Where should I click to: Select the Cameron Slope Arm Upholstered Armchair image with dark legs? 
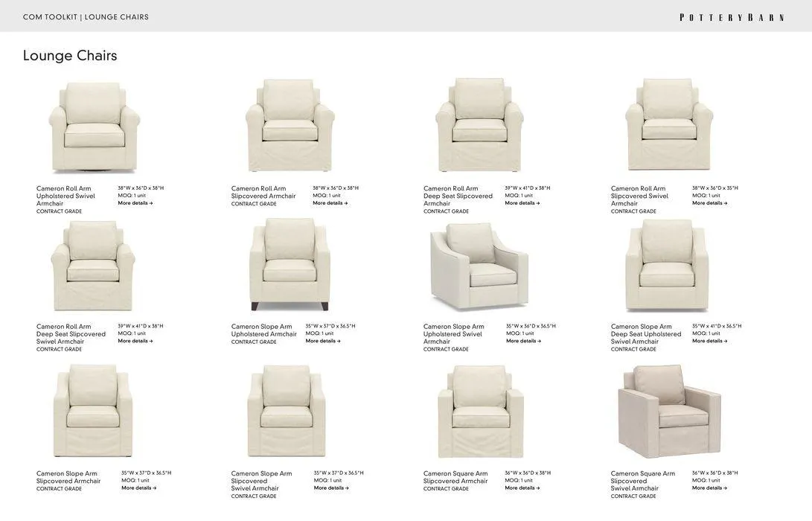click(290, 264)
